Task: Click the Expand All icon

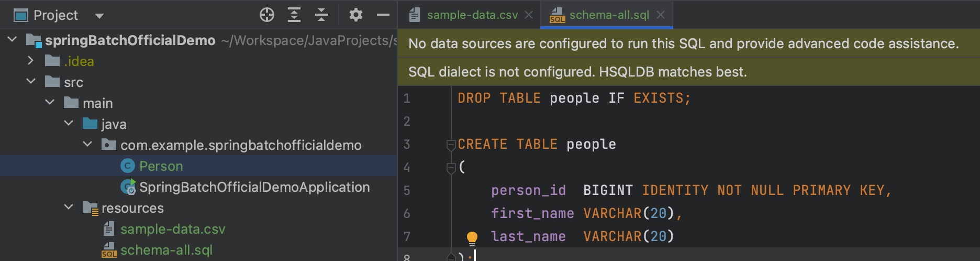Action: [x=294, y=15]
